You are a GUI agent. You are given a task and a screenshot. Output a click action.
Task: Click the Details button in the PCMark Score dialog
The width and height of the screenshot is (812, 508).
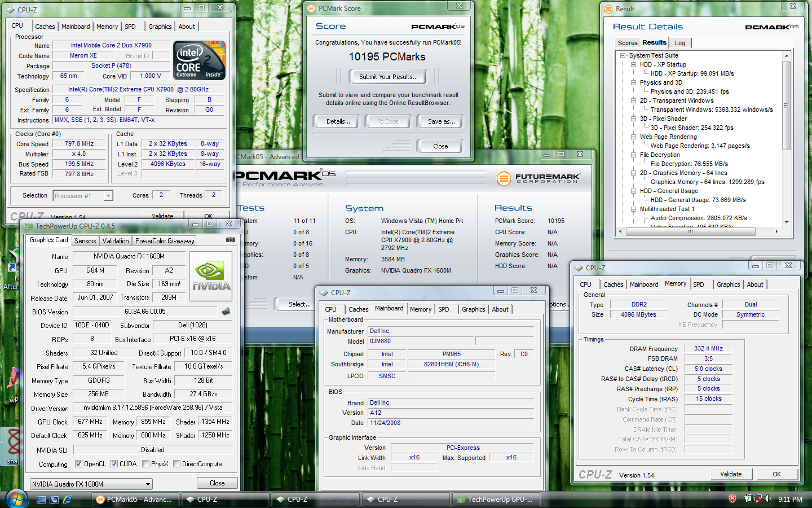(x=338, y=121)
